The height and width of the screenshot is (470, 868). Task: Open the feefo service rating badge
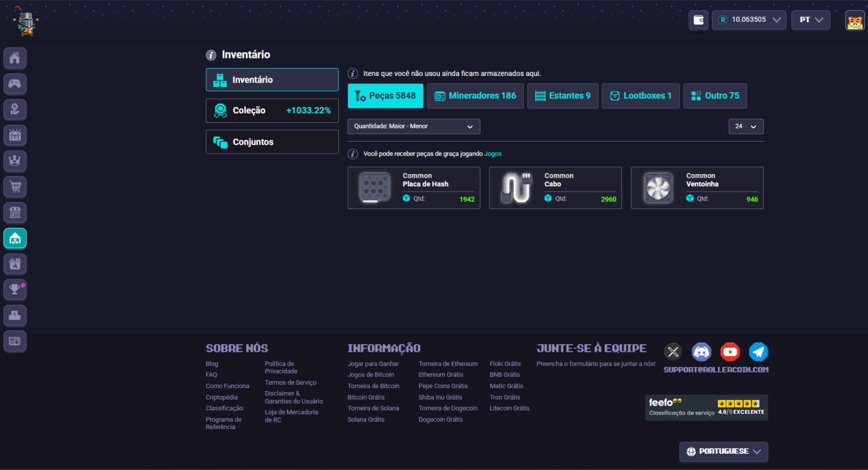pyautogui.click(x=706, y=407)
